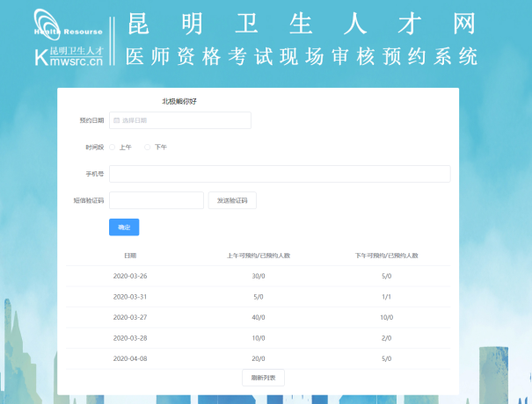Focus the 短信验证码 SMS code input
Viewport: 532px width, 404px height.
pos(156,200)
